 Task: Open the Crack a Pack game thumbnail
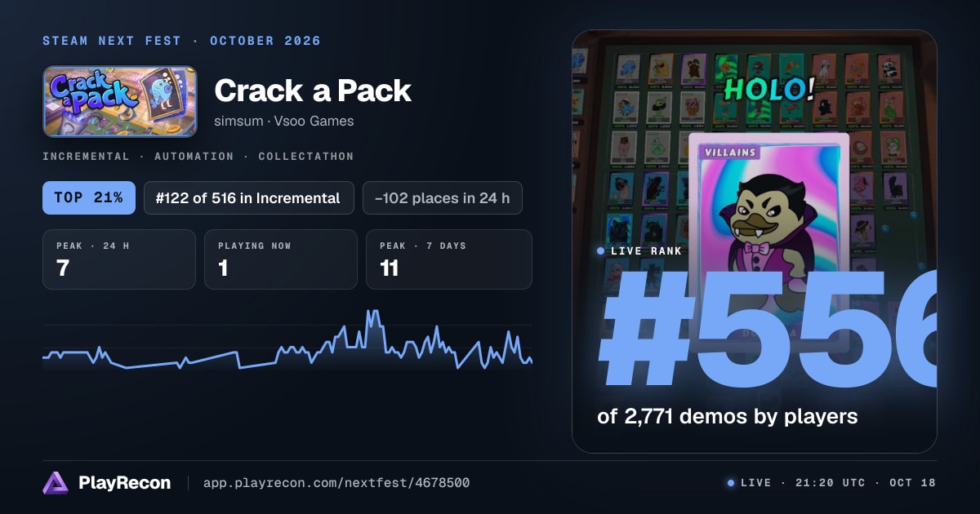click(120, 101)
